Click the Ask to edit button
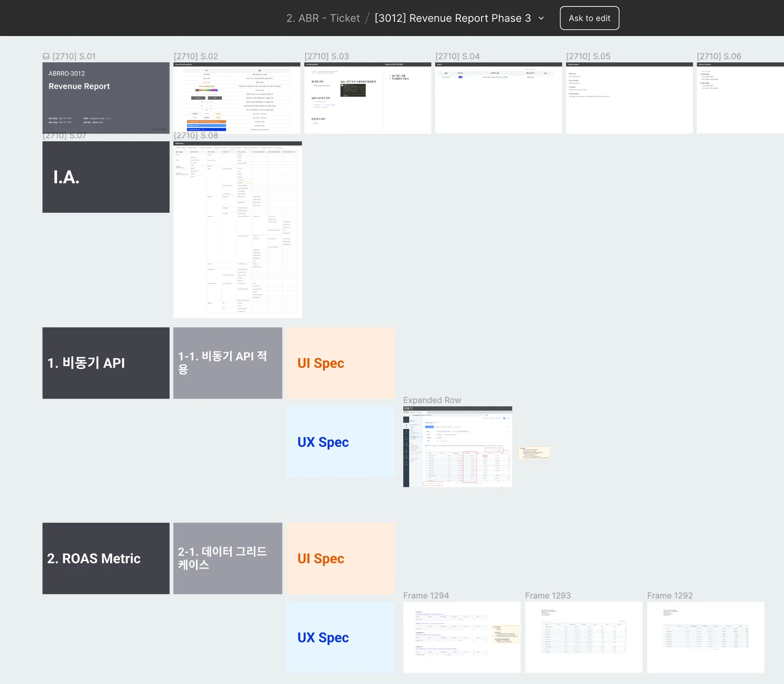This screenshot has width=784, height=684. pos(589,18)
